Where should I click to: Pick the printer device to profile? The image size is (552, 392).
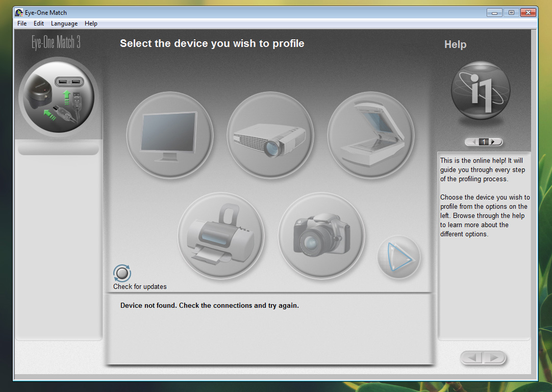click(x=221, y=236)
